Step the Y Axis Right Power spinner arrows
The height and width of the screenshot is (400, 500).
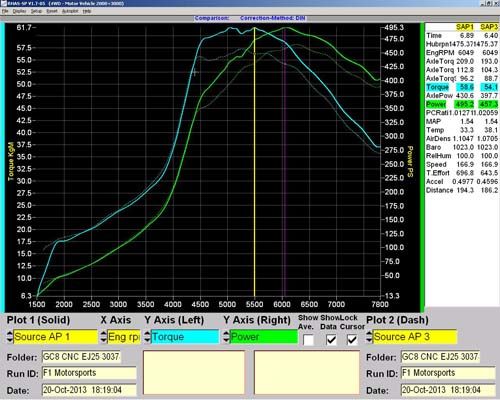pos(227,337)
